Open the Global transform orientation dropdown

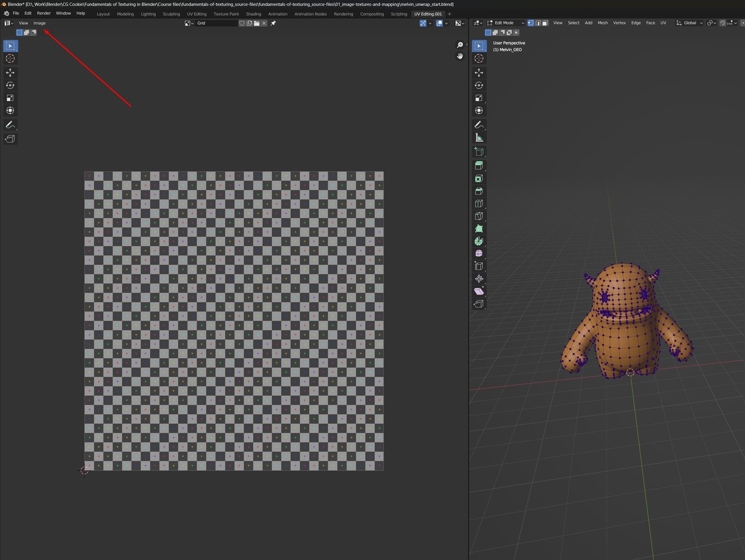[x=689, y=23]
